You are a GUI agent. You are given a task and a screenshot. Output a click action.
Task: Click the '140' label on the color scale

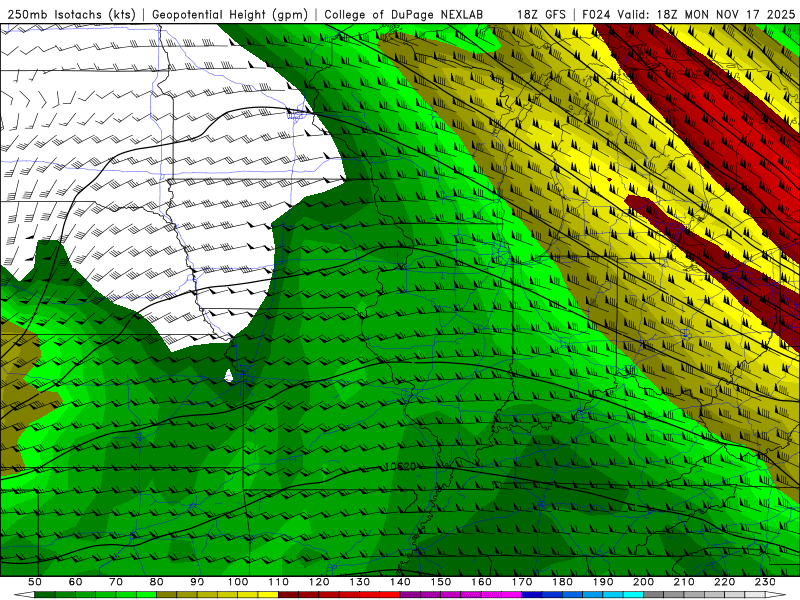[x=400, y=582]
